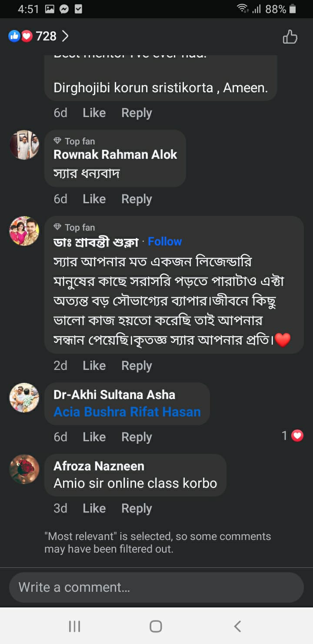Reply to Dr-Akhi Sultana Asha's comment
This screenshot has height=644, width=313.
(137, 437)
